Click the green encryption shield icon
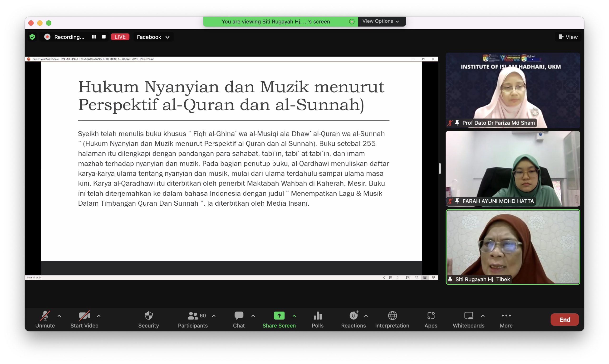 tap(32, 37)
